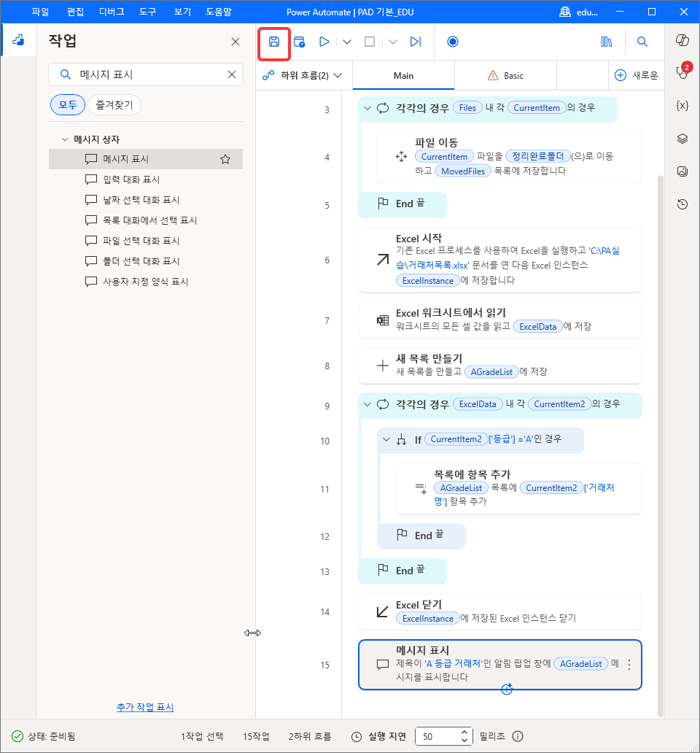Click the Save flow icon
This screenshot has width=700, height=753.
pos(274,42)
